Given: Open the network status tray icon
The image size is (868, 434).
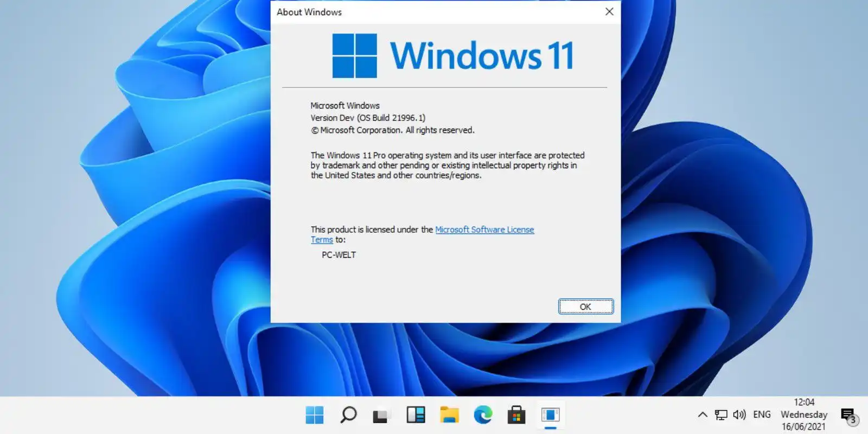Looking at the screenshot, I should (x=721, y=415).
